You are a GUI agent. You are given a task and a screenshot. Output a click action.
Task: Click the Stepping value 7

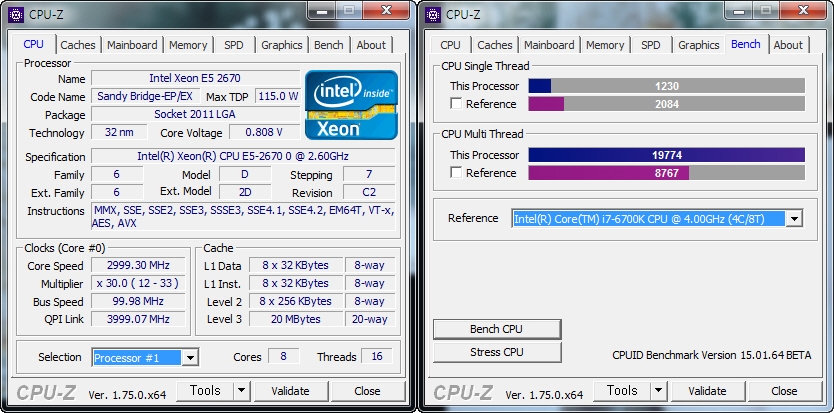pyautogui.click(x=369, y=175)
